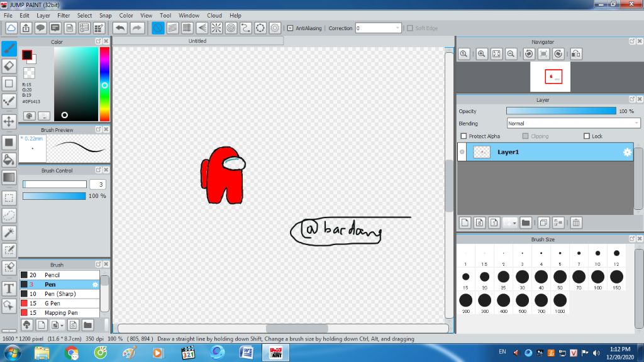
Task: Enable the crisscross grid snap
Action: tap(187, 28)
